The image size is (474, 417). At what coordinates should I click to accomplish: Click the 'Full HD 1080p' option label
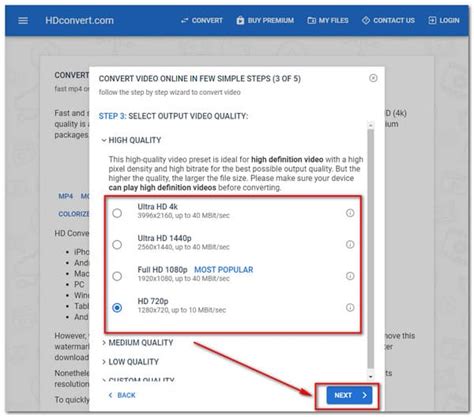163,270
